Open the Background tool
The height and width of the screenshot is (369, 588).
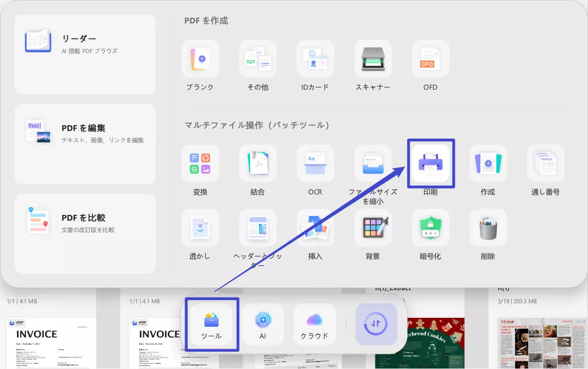tap(372, 228)
